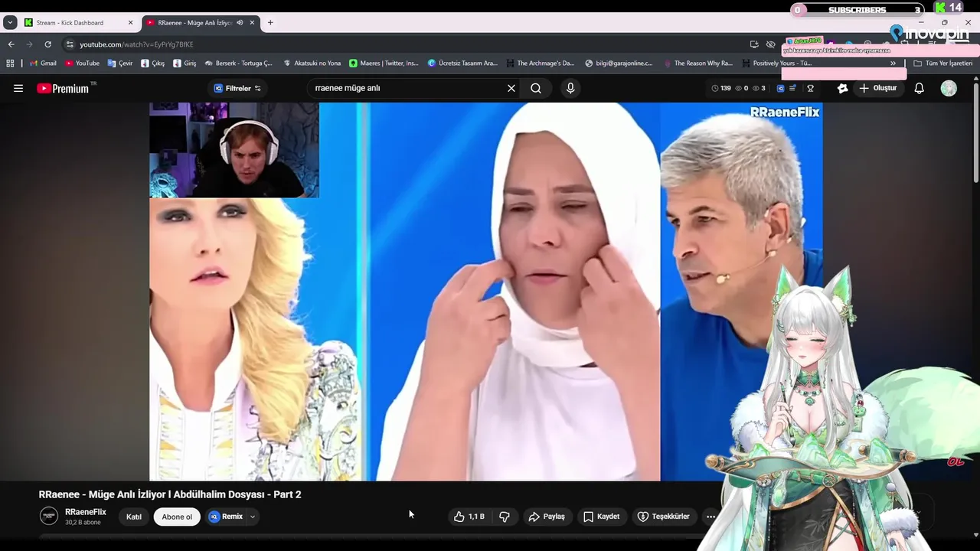Show more bookmarks with the chevron

(x=893, y=64)
